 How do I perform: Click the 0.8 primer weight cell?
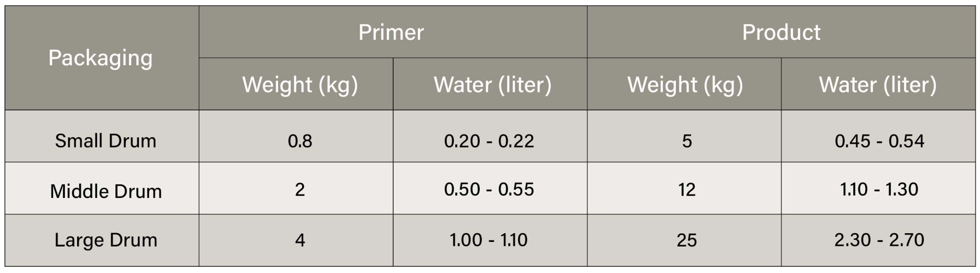point(296,136)
